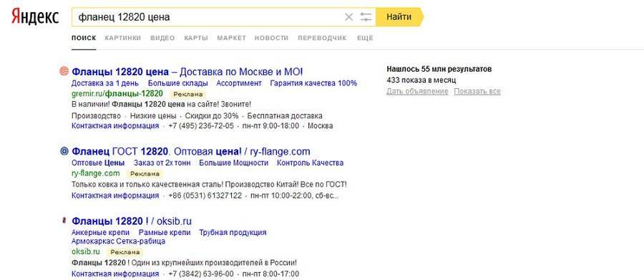644x280 pixels.
Task: Open 'Трубная продукция' sitelink
Action: pos(233,232)
